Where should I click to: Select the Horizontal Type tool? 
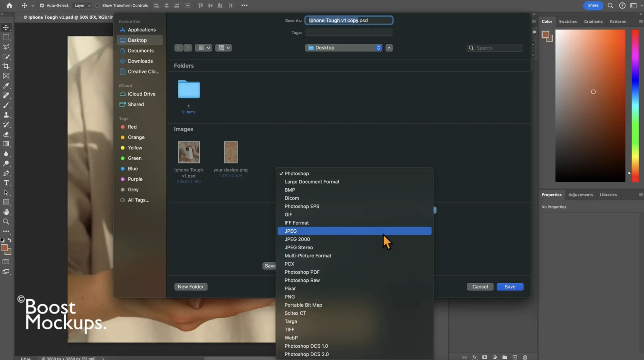coord(6,183)
